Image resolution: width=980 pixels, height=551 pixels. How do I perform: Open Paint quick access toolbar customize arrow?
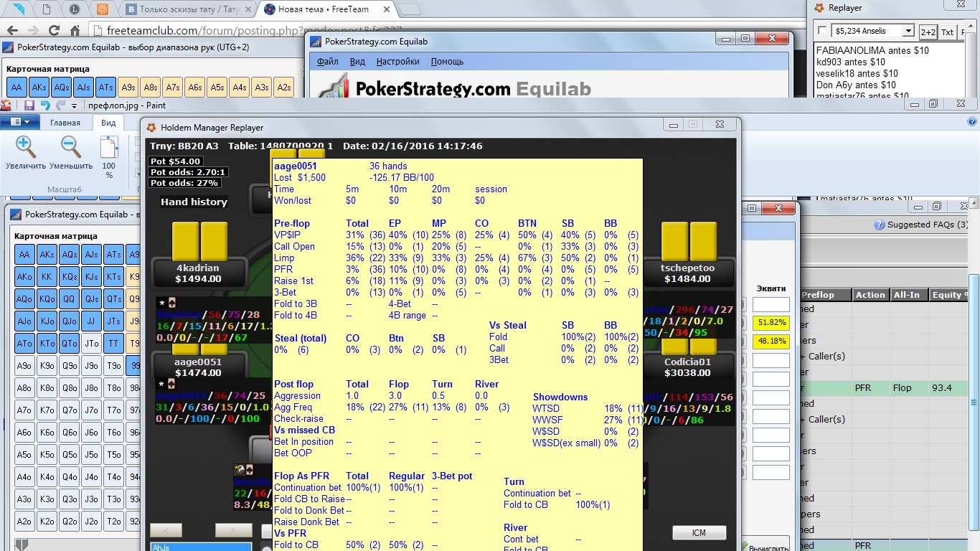75,105
